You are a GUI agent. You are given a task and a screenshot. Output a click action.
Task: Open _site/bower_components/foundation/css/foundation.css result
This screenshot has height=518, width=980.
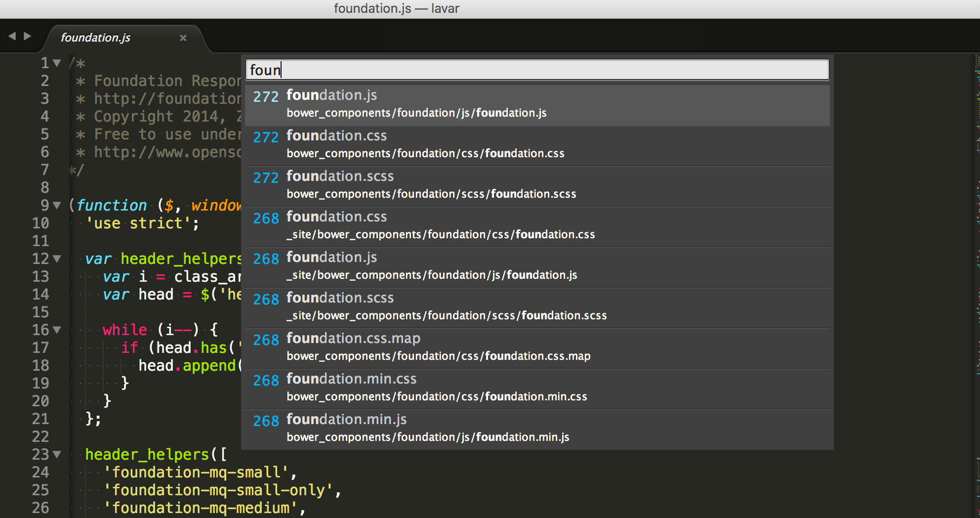click(537, 226)
